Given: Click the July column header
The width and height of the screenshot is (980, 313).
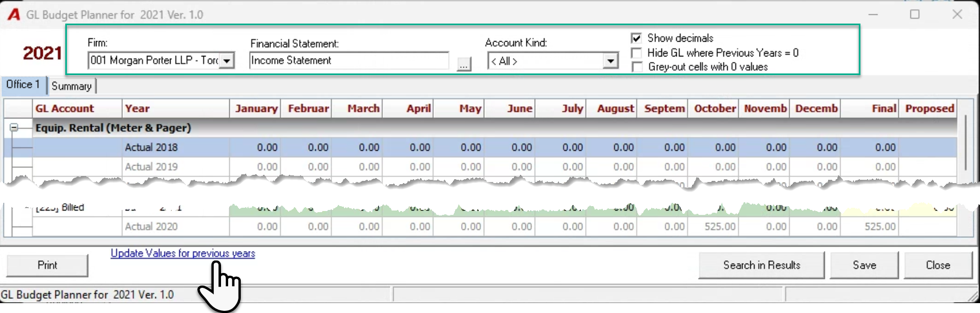Looking at the screenshot, I should click(561, 109).
